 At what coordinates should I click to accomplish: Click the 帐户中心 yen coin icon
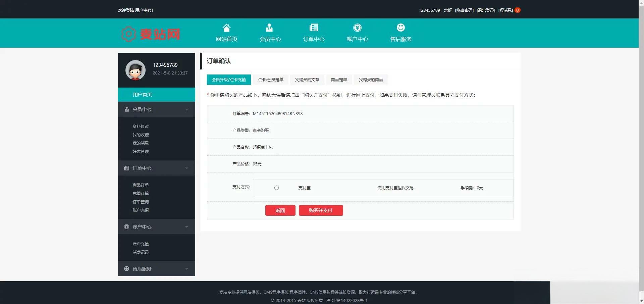click(x=357, y=28)
